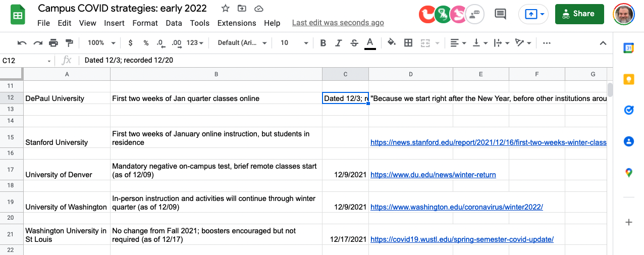Decrease decimal places
The height and width of the screenshot is (255, 644).
(160, 43)
